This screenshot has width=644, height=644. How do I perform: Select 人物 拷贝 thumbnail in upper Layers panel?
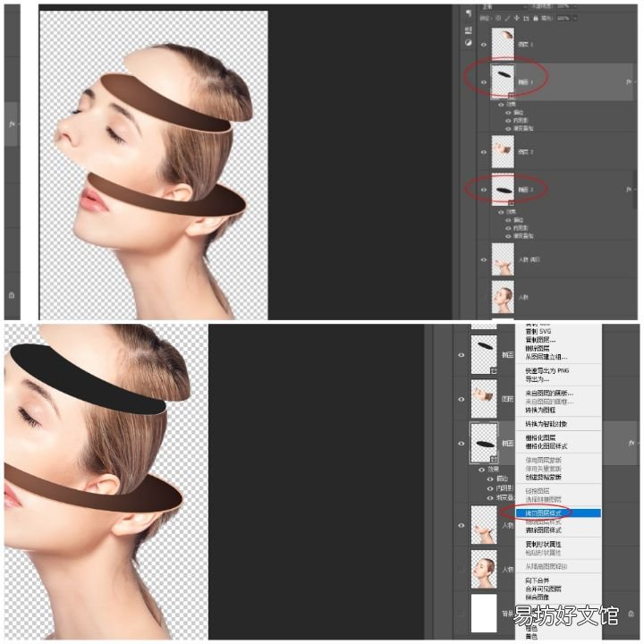tap(503, 259)
